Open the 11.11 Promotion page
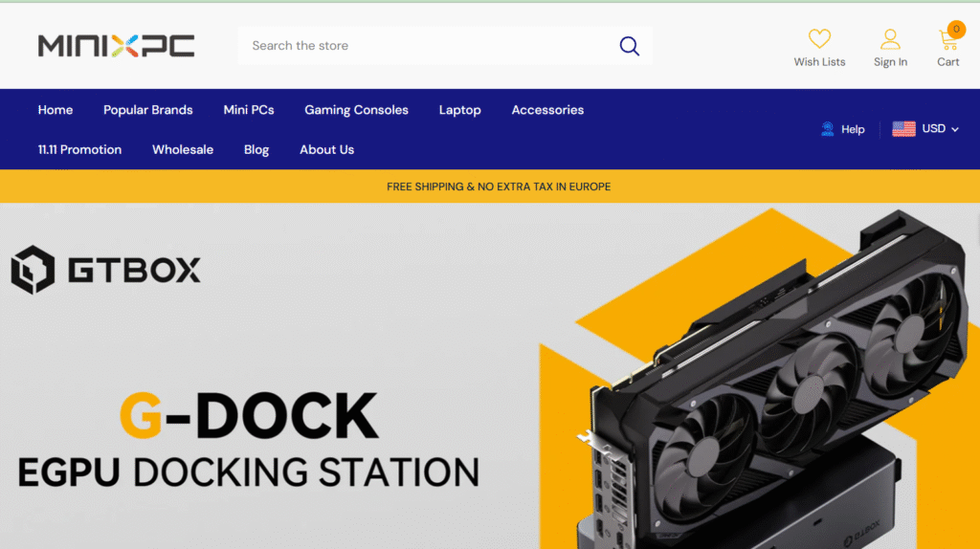Viewport: 980px width, 549px height. (79, 149)
